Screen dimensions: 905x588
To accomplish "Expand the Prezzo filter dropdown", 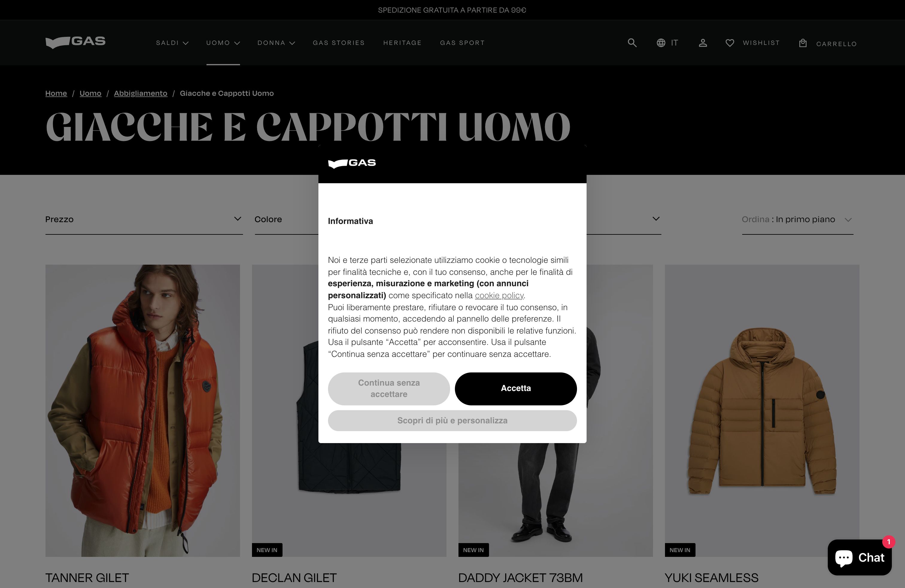I will point(144,219).
